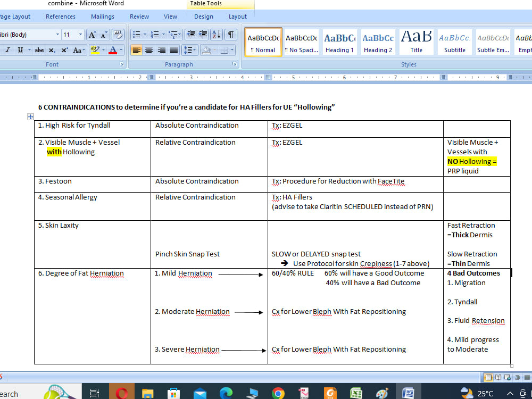This screenshot has height=399, width=532.
Task: Toggle superscript formatting
Action: [64, 50]
